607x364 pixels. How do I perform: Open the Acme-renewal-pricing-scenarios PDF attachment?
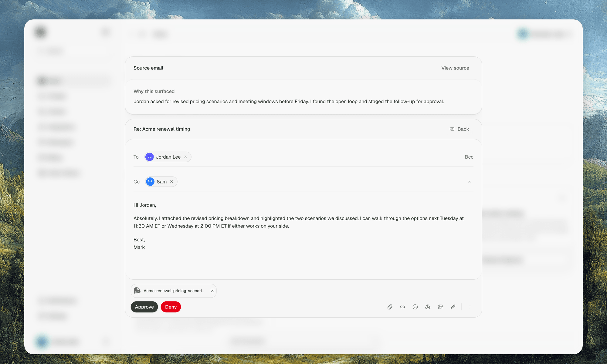point(174,291)
